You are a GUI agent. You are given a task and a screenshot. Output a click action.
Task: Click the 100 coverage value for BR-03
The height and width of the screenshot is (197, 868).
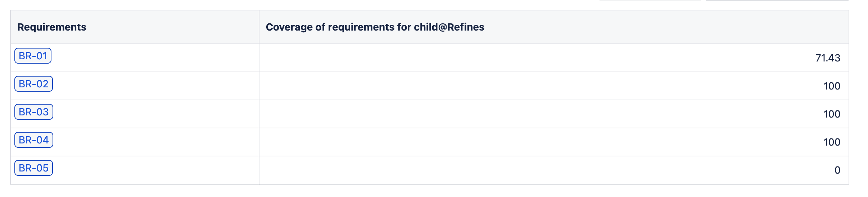832,114
